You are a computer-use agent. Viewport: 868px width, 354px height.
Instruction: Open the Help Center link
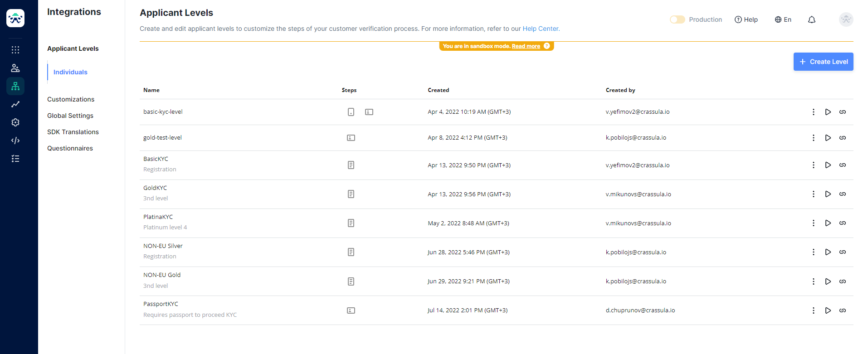(540, 29)
